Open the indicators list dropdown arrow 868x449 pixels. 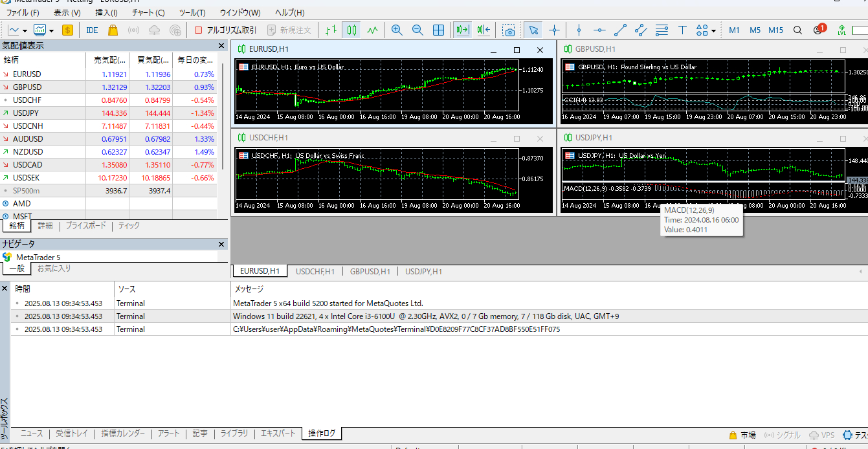tap(50, 30)
